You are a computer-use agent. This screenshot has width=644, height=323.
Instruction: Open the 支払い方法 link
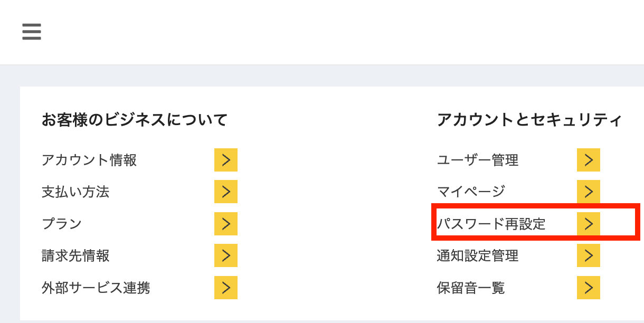(x=75, y=192)
